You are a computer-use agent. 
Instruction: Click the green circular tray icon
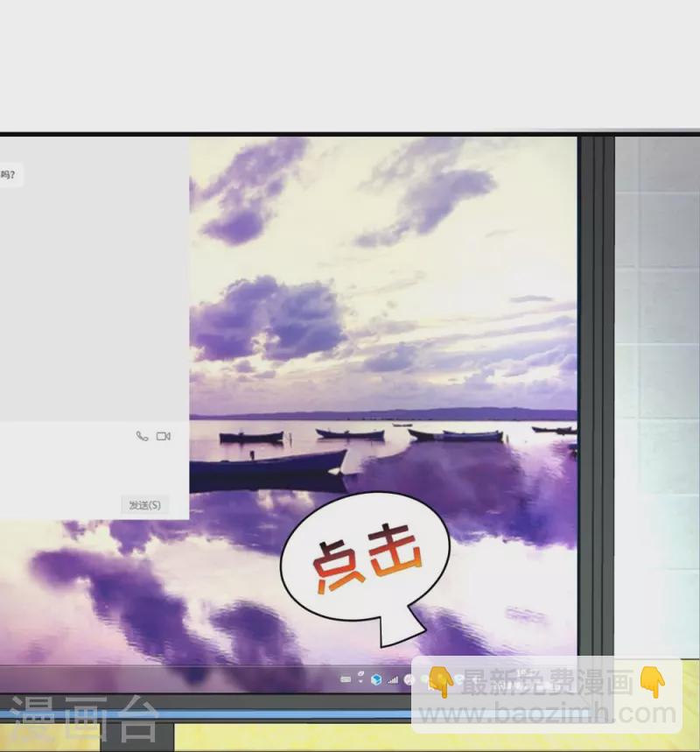click(x=425, y=679)
